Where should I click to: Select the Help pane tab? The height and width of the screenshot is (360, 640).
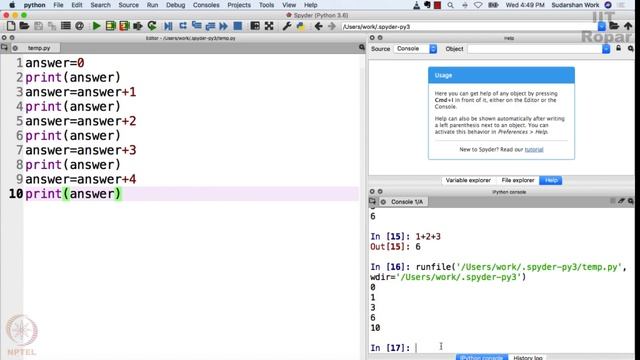551,180
